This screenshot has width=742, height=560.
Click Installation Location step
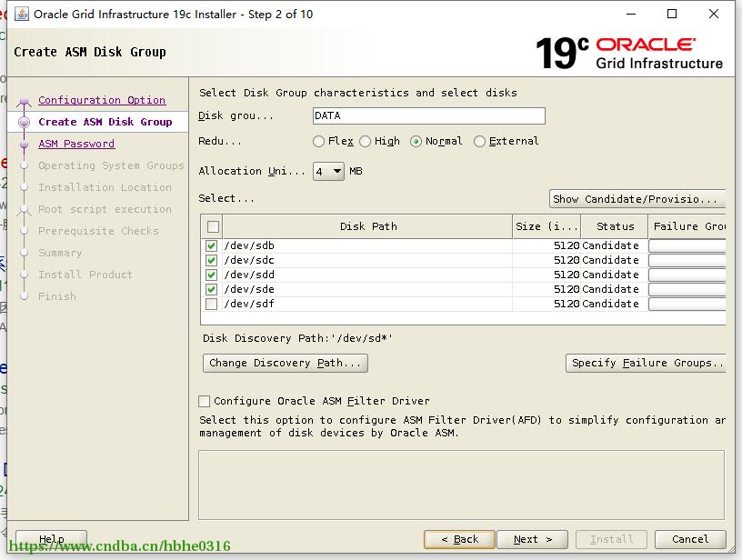[x=105, y=187]
